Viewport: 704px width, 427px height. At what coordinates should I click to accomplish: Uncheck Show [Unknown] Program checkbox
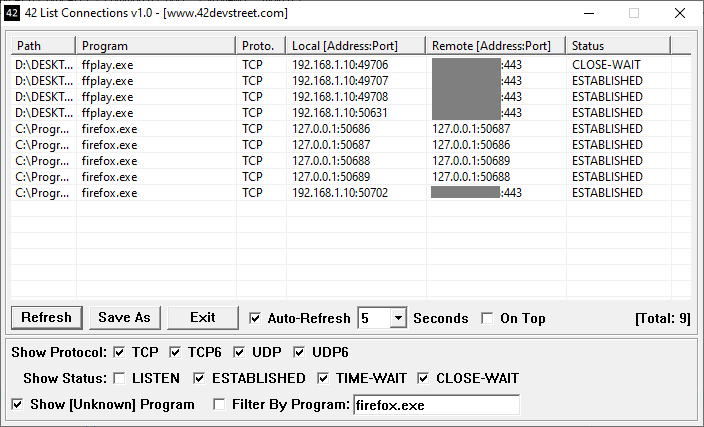[x=17, y=405]
